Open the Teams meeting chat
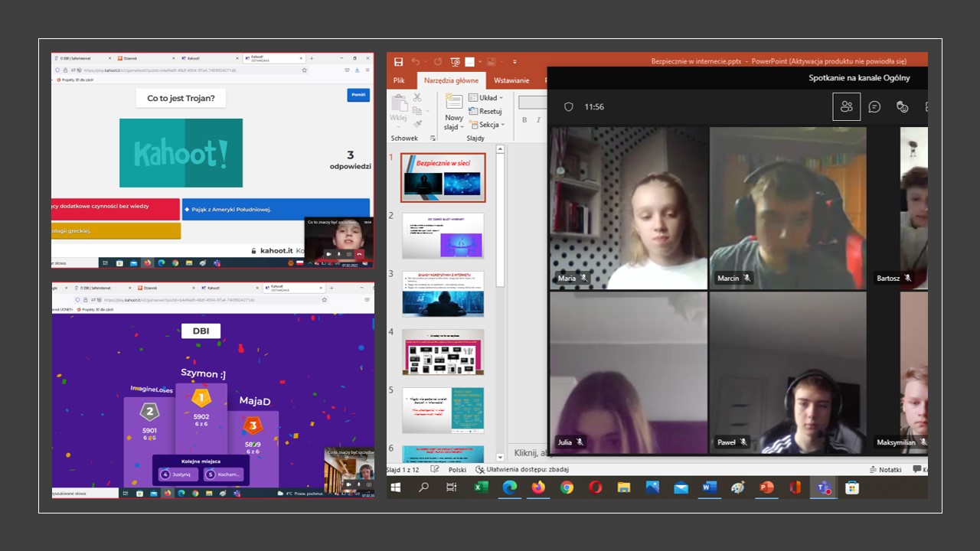The image size is (980, 551). click(x=874, y=107)
